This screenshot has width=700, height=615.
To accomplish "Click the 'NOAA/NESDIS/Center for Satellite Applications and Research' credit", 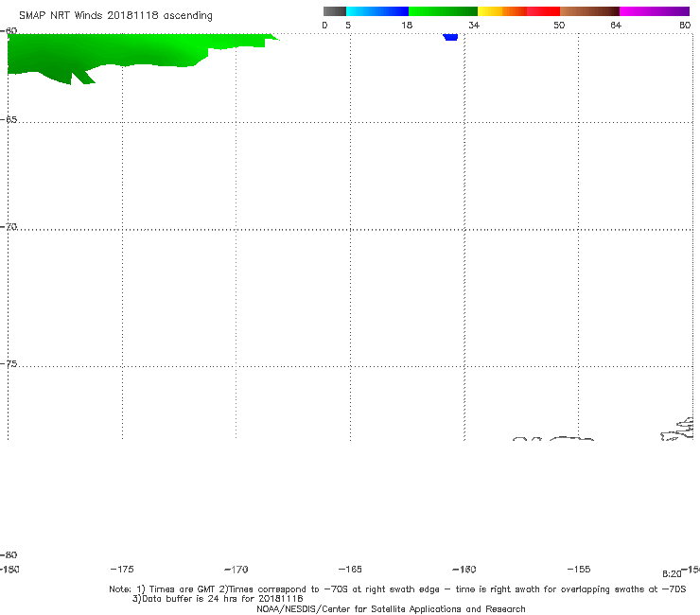I will (391, 609).
